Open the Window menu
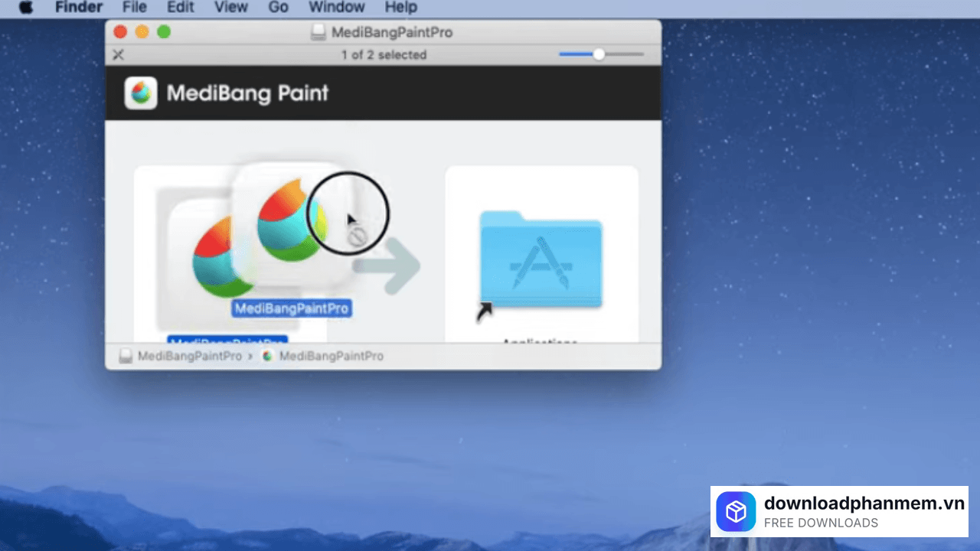980x551 pixels. point(336,8)
